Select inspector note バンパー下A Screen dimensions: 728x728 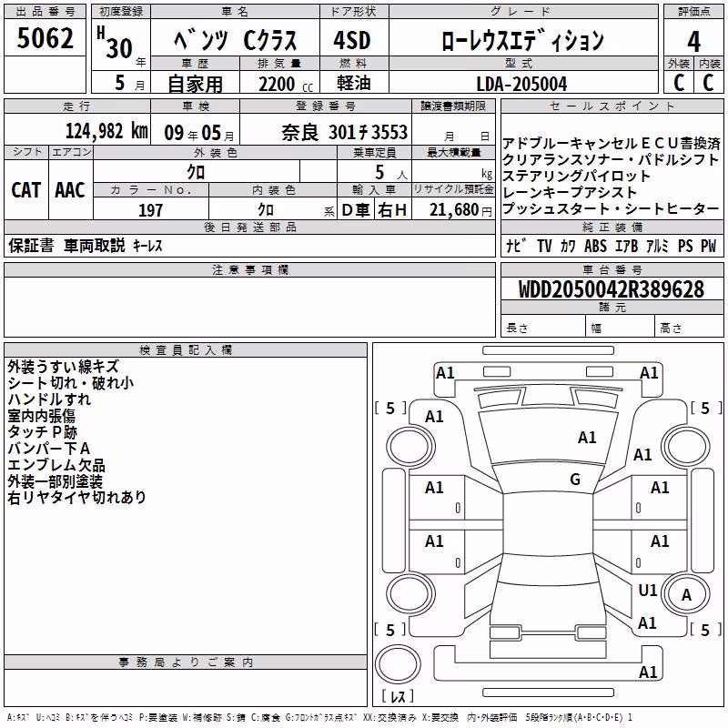pyautogui.click(x=49, y=449)
